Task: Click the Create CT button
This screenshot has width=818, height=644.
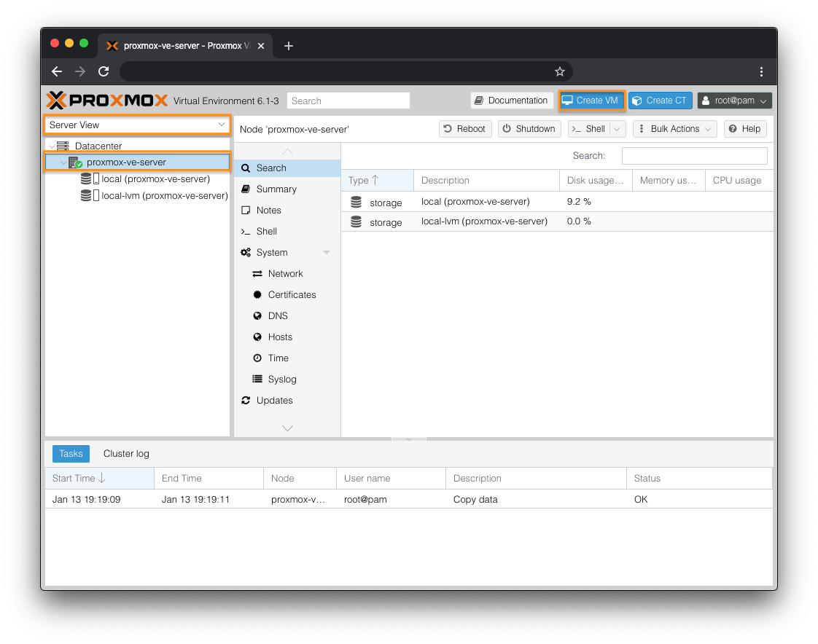Action: (660, 101)
